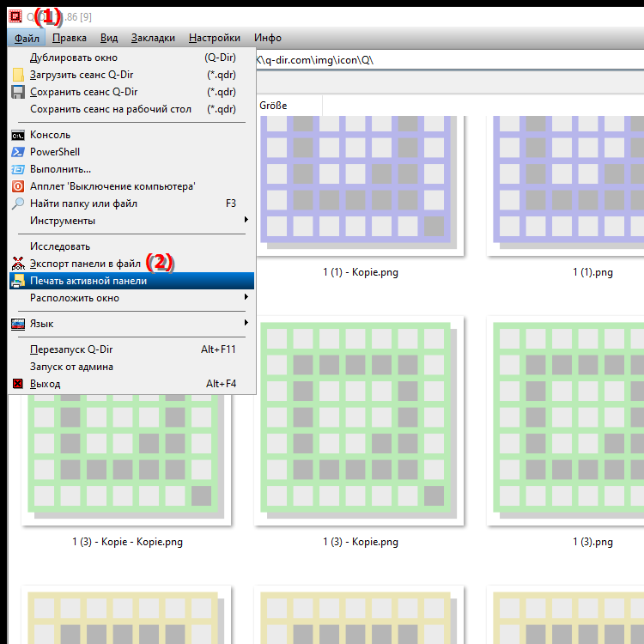Image resolution: width=644 pixels, height=644 pixels.
Task: Open the Вид menu
Action: 109,38
